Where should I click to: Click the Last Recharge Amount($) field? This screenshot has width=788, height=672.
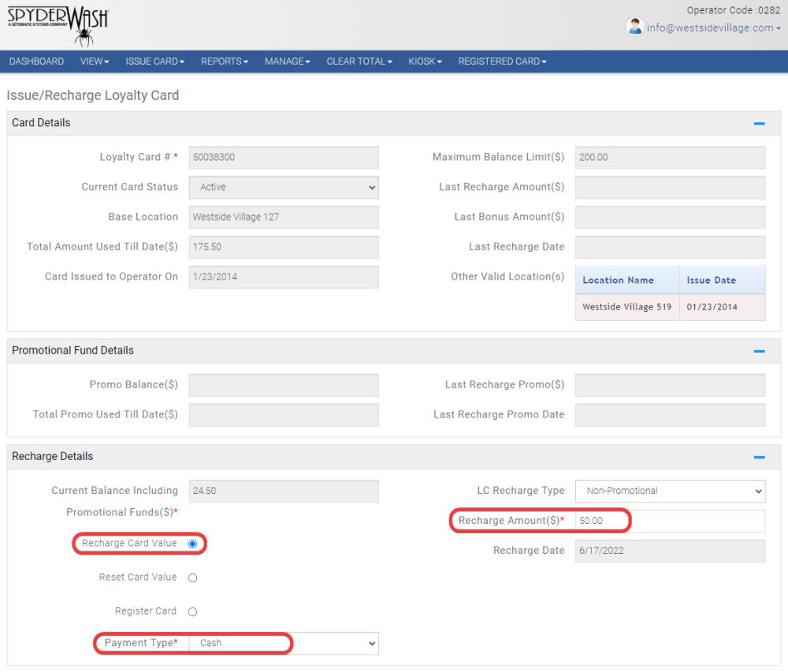tap(671, 187)
